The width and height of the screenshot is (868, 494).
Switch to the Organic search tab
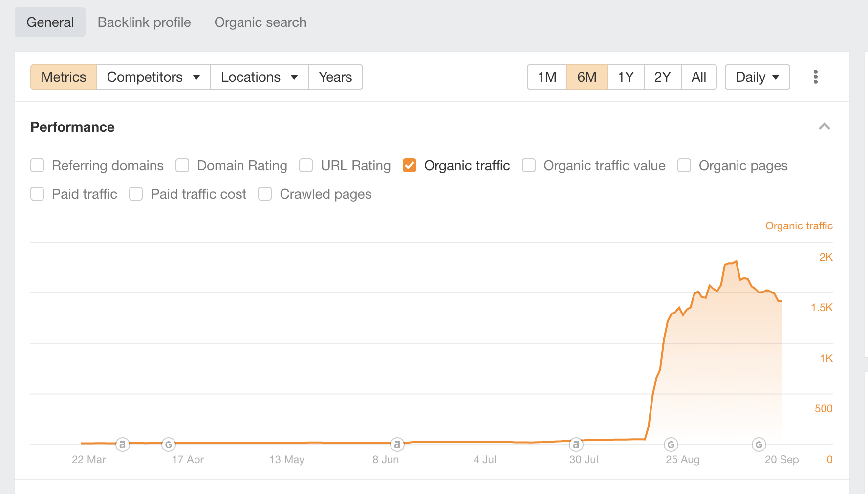(x=260, y=22)
